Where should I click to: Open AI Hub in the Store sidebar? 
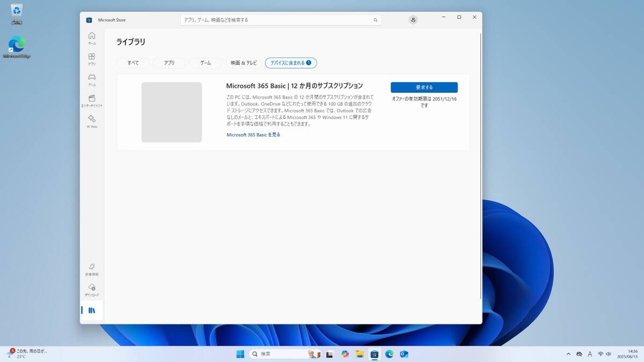92,122
